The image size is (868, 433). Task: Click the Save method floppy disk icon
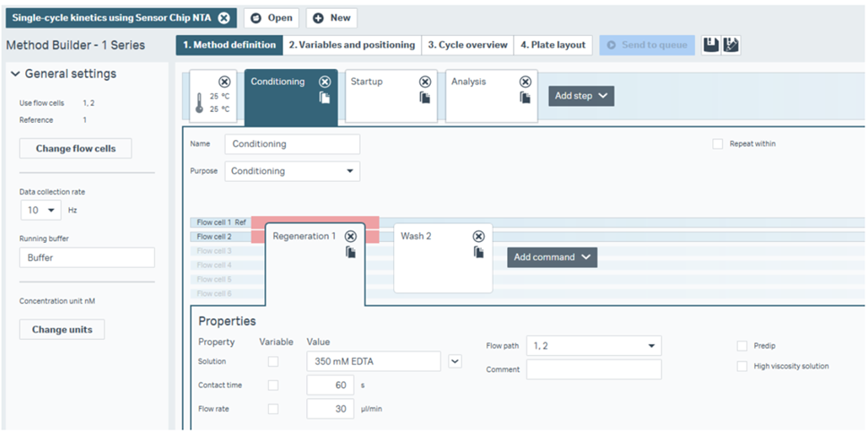point(711,45)
